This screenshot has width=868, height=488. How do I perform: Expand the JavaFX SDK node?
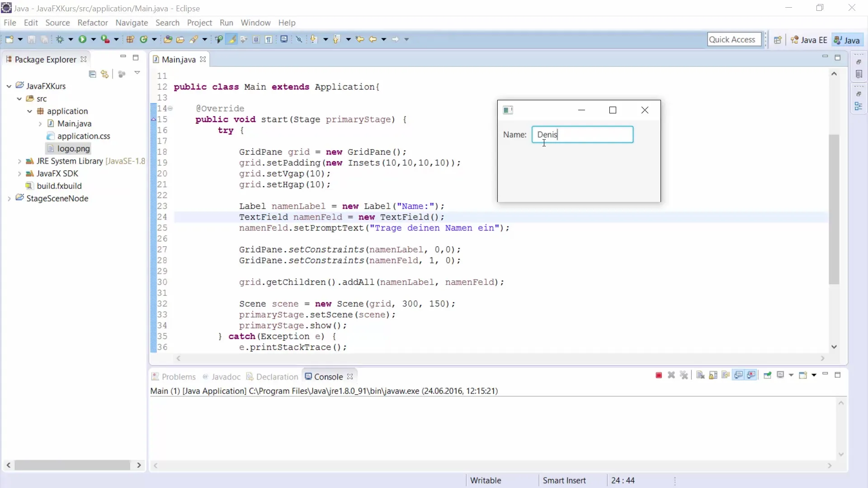click(19, 174)
